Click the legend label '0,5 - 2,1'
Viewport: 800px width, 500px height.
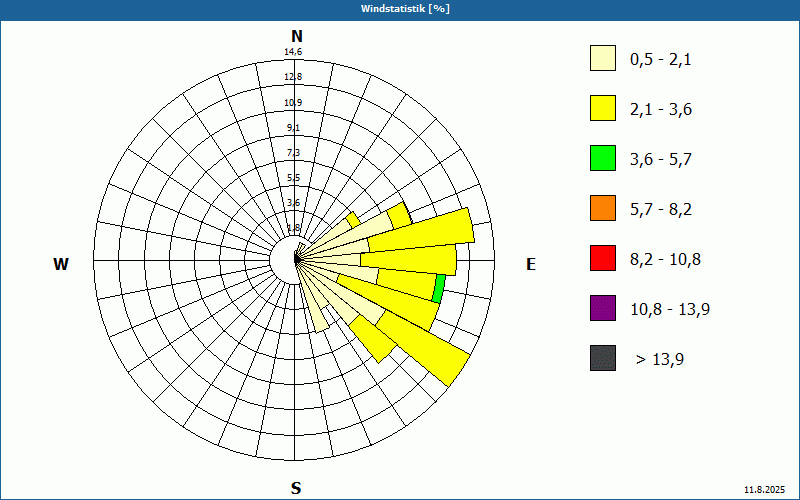pyautogui.click(x=661, y=60)
